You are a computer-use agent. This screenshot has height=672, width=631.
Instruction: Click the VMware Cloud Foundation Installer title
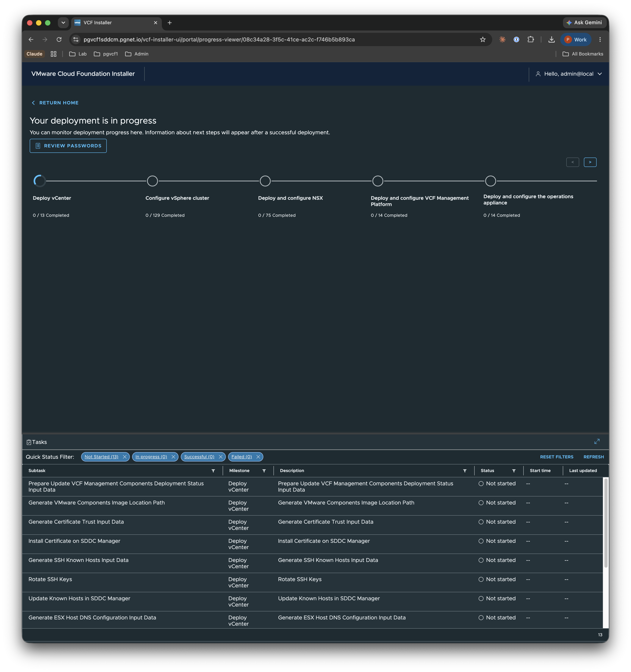[x=83, y=74]
